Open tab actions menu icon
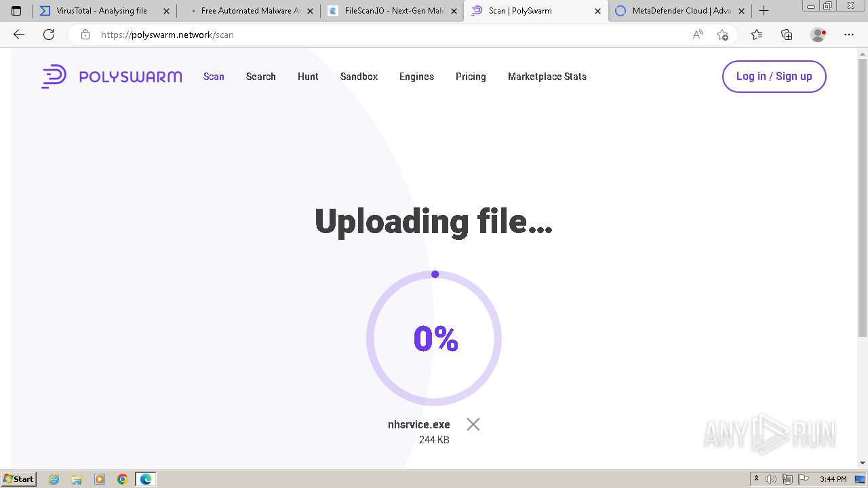The height and width of the screenshot is (488, 868). coord(16,11)
